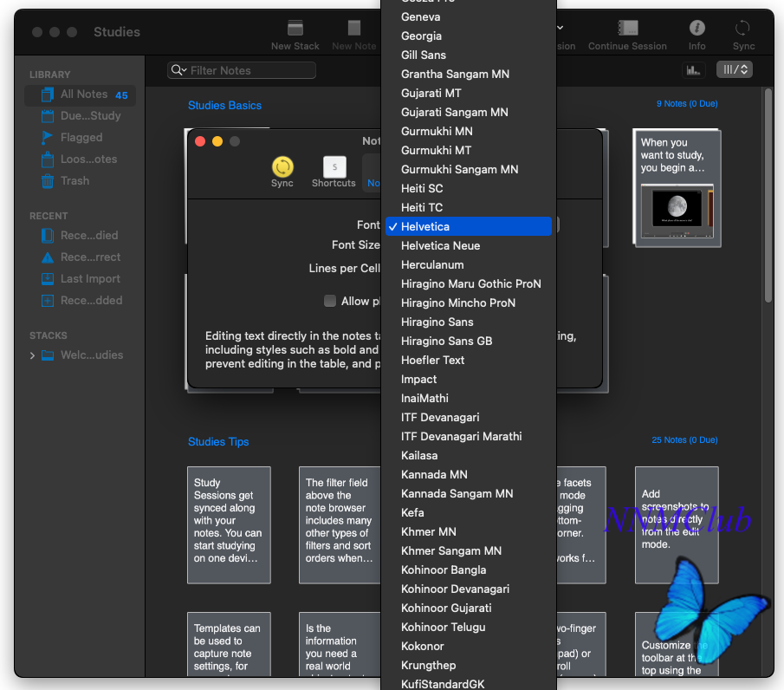Open Rece...died recent item
This screenshot has width=784, height=690.
80,235
